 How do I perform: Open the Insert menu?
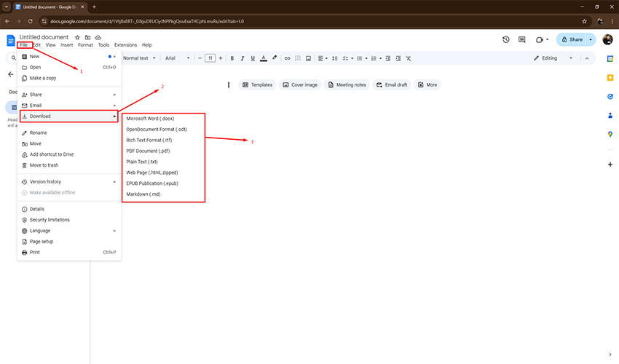67,45
